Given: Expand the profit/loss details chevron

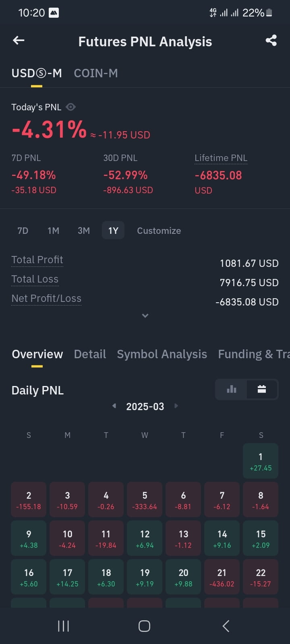Looking at the screenshot, I should (145, 316).
